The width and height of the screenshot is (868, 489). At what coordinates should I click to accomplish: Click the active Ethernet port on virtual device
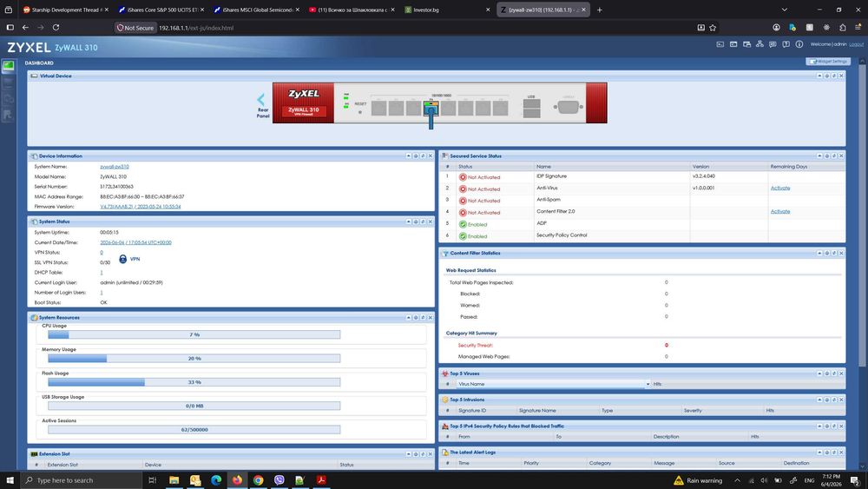(x=431, y=108)
